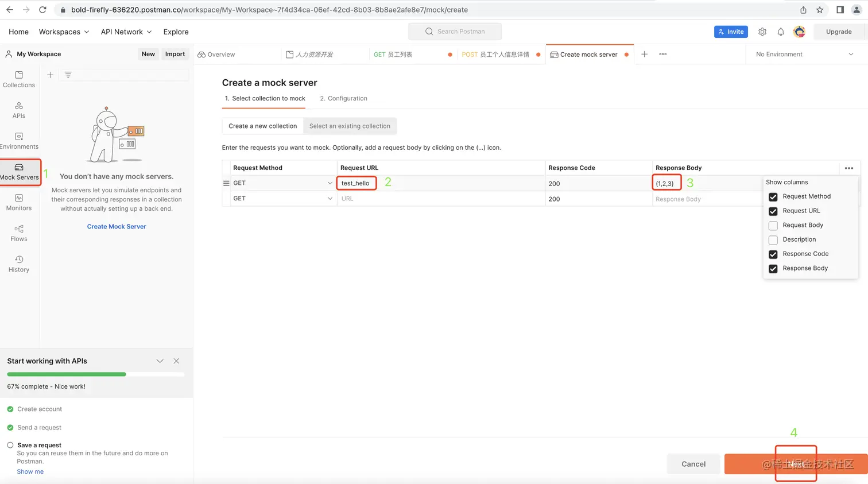868x484 pixels.
Task: Open the user avatar menu
Action: (x=799, y=32)
